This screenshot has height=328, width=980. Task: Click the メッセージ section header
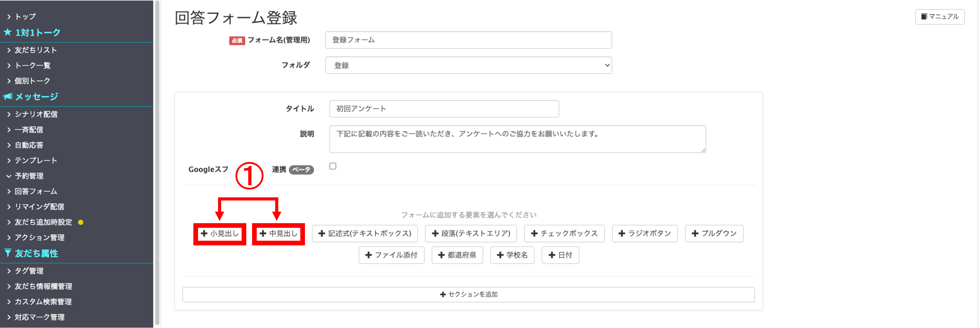coord(36,97)
